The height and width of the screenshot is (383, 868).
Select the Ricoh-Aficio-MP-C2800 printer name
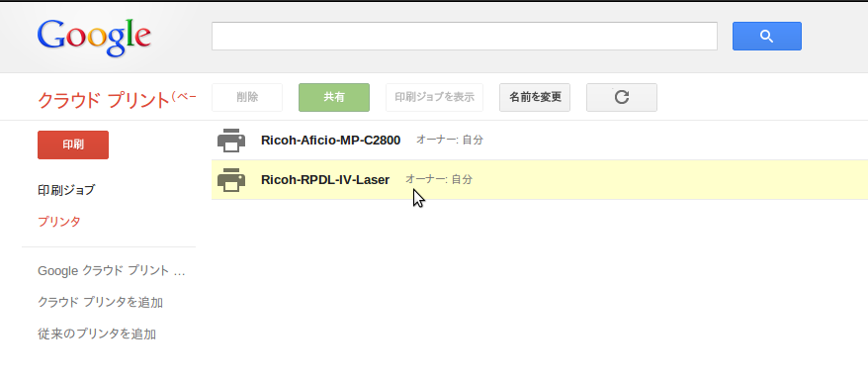(x=330, y=141)
